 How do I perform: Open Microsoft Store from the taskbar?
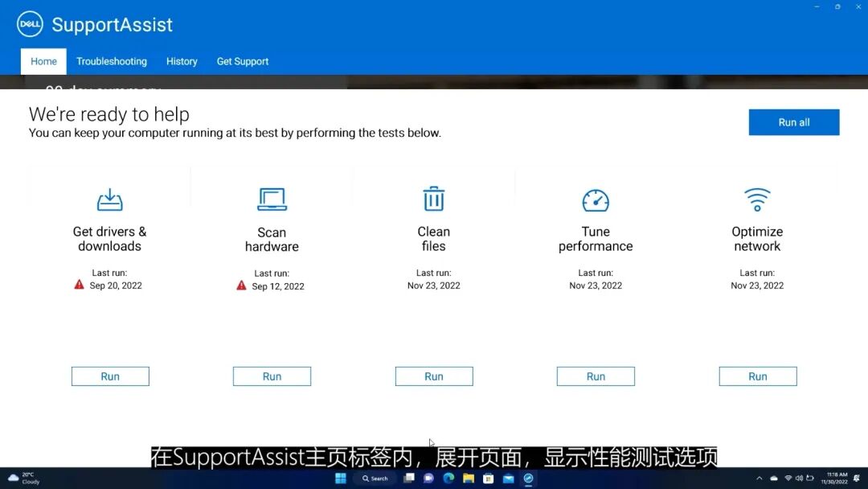[489, 478]
